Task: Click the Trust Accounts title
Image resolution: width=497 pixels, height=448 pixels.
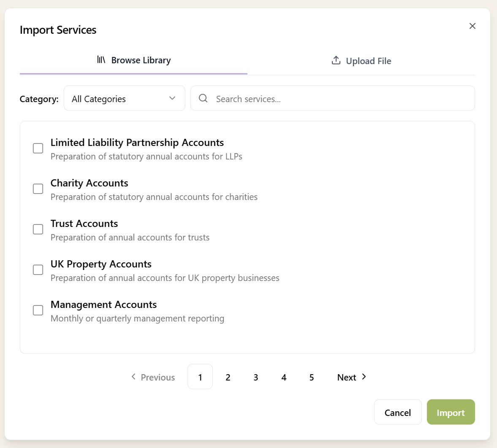Action: (x=84, y=224)
